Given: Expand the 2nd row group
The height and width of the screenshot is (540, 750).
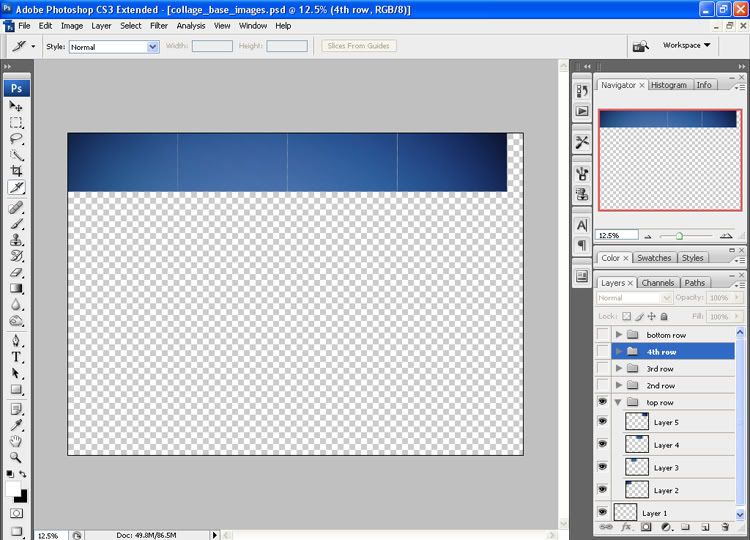Looking at the screenshot, I should pos(619,385).
